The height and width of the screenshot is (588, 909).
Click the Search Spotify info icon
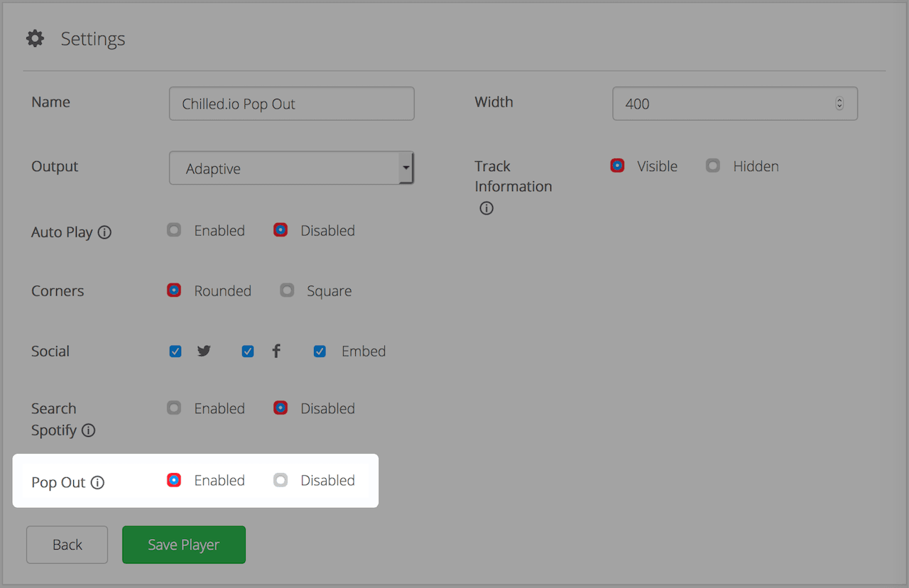tap(88, 430)
